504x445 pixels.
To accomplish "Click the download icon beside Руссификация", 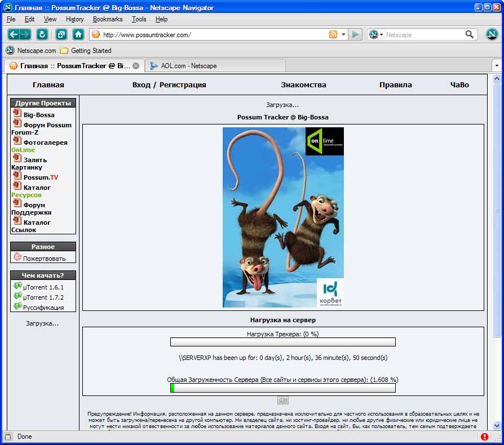I will click(17, 306).
